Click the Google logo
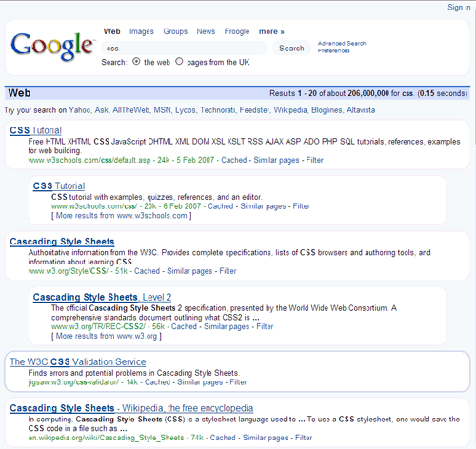This screenshot has width=476, height=449. tap(53, 47)
